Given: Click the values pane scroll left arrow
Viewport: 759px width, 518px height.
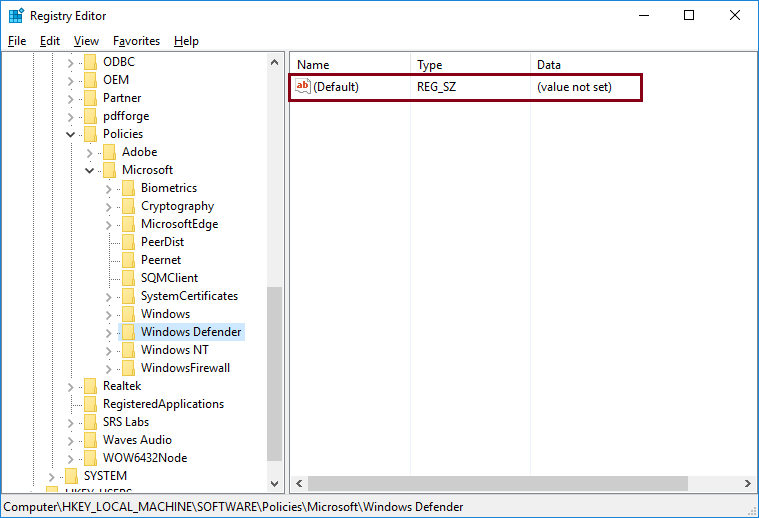Looking at the screenshot, I should pos(299,483).
